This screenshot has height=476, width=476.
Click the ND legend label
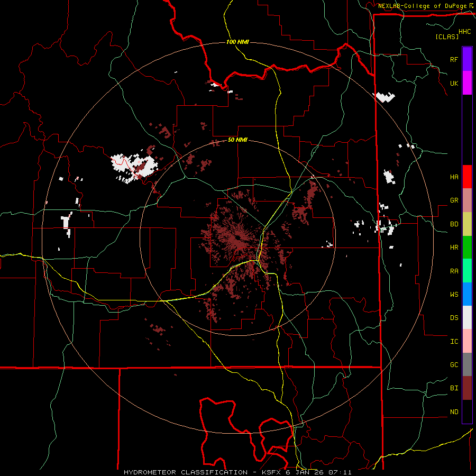pyautogui.click(x=454, y=412)
